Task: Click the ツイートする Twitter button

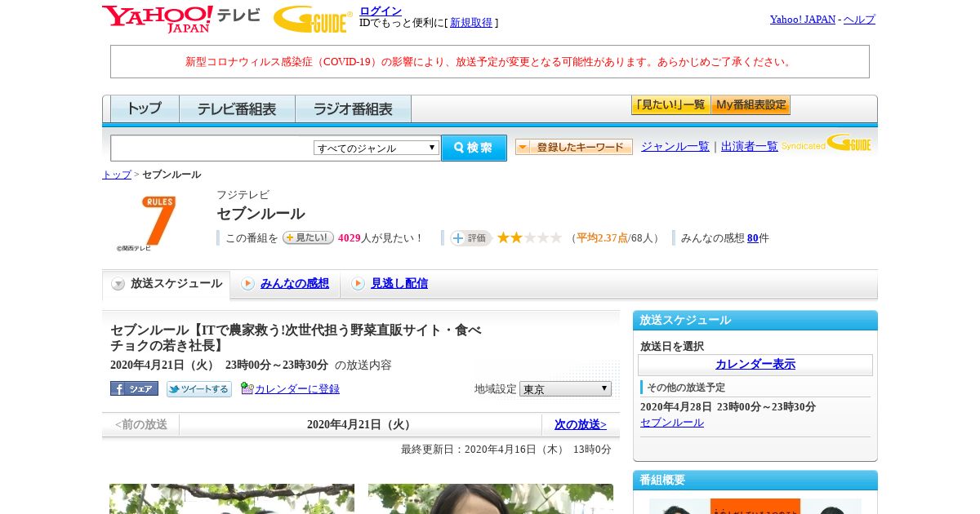Action: coord(199,389)
